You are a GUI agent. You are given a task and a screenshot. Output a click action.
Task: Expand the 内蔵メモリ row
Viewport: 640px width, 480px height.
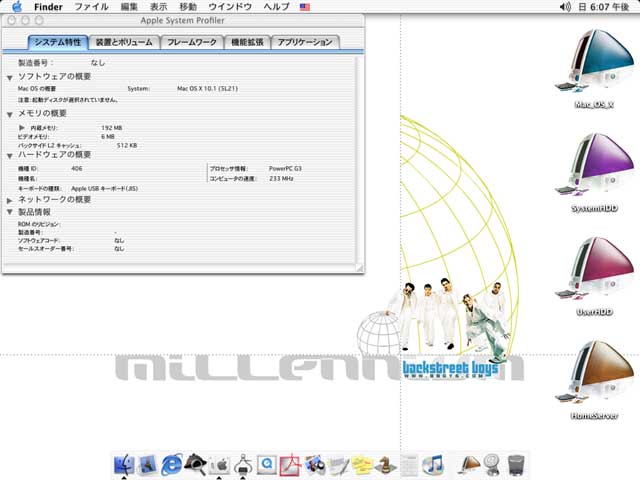(x=22, y=128)
